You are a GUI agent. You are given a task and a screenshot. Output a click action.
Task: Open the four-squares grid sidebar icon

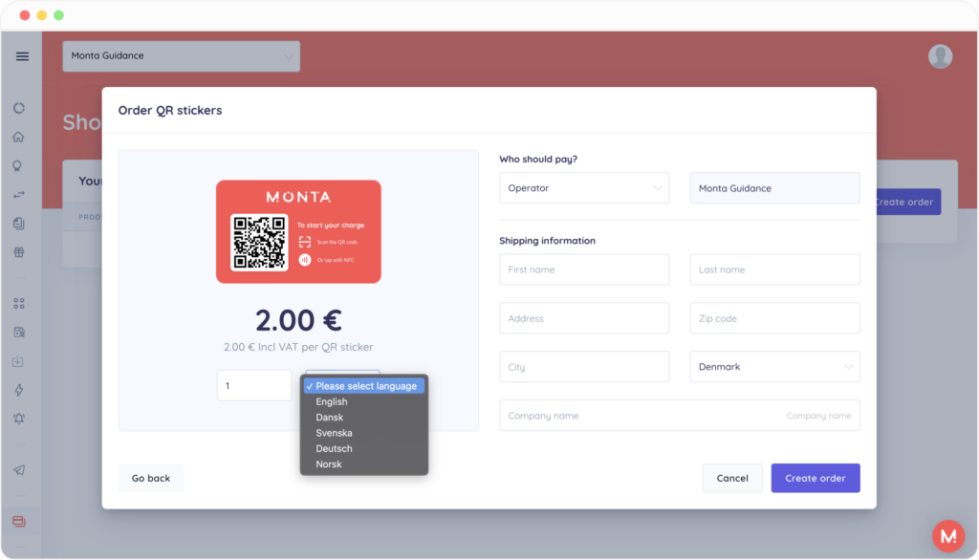click(x=19, y=303)
